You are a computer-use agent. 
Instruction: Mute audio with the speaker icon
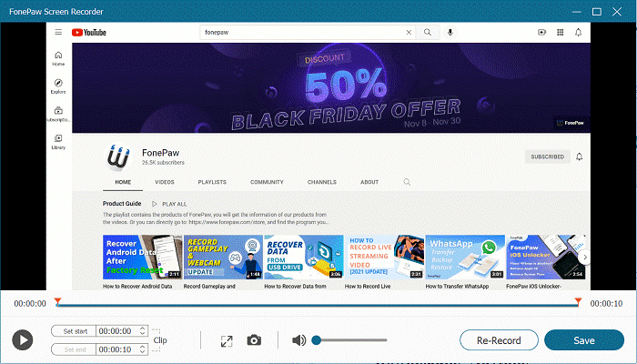tap(299, 340)
